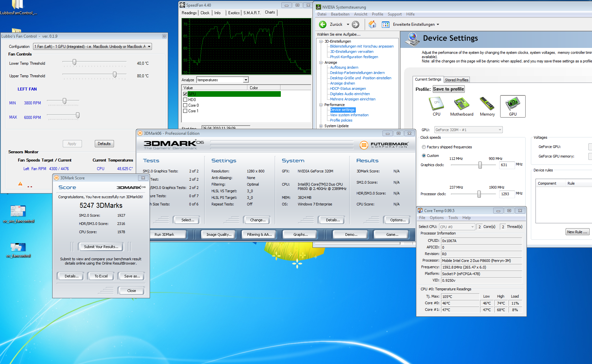Open the Datei menu in NVIDIA Systemsteuerung
The width and height of the screenshot is (592, 364).
pyautogui.click(x=322, y=14)
